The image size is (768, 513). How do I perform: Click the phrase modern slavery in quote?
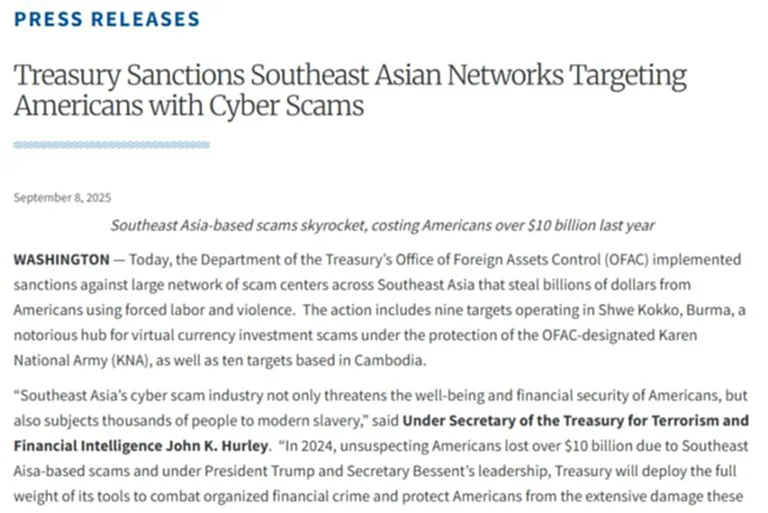[x=312, y=421]
